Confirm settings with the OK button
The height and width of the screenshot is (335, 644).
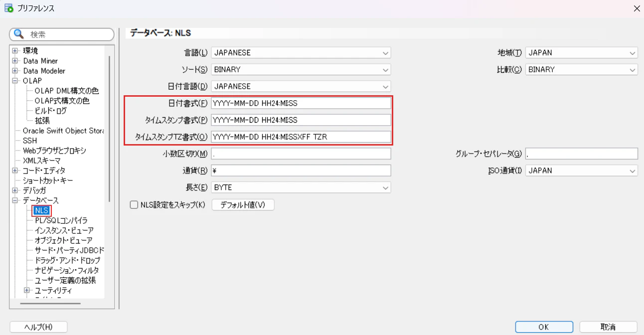[x=543, y=327]
